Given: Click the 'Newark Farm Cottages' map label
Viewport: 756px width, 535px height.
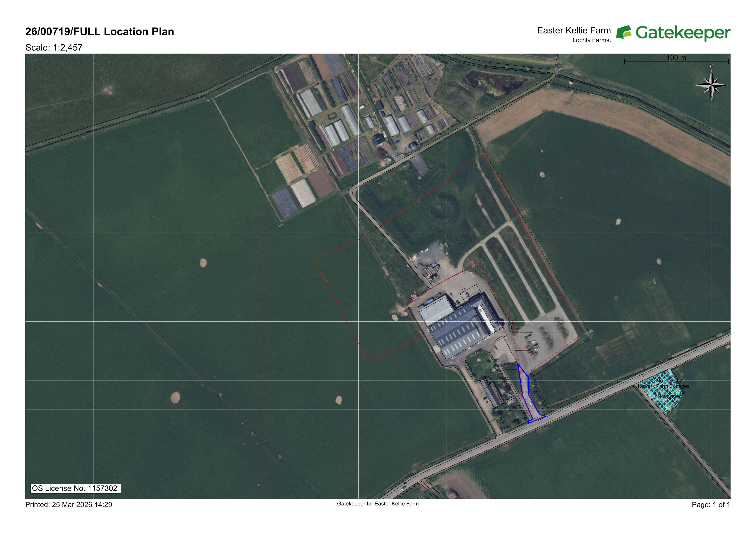Looking at the screenshot, I should 664,386.
